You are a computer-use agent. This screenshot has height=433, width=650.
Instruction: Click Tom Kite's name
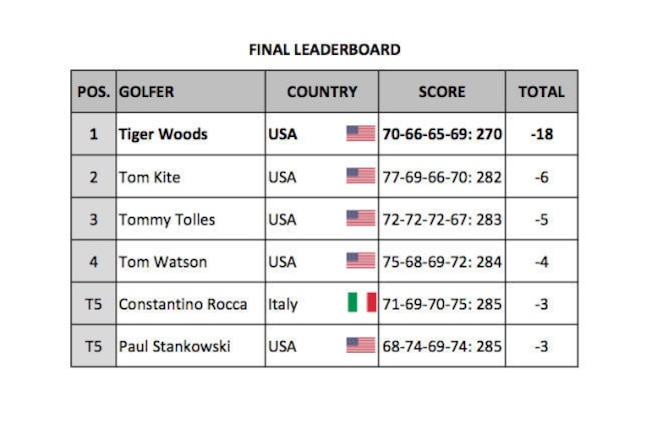(x=150, y=177)
